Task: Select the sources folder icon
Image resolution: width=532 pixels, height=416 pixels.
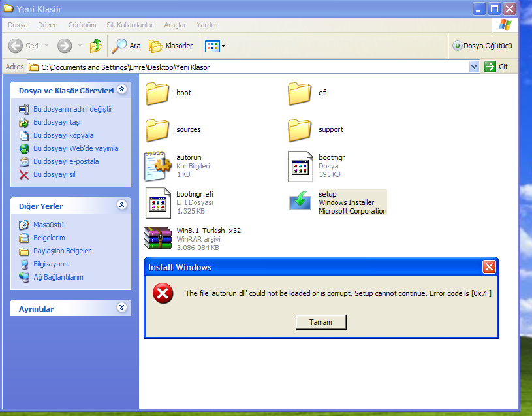Action: [157, 130]
